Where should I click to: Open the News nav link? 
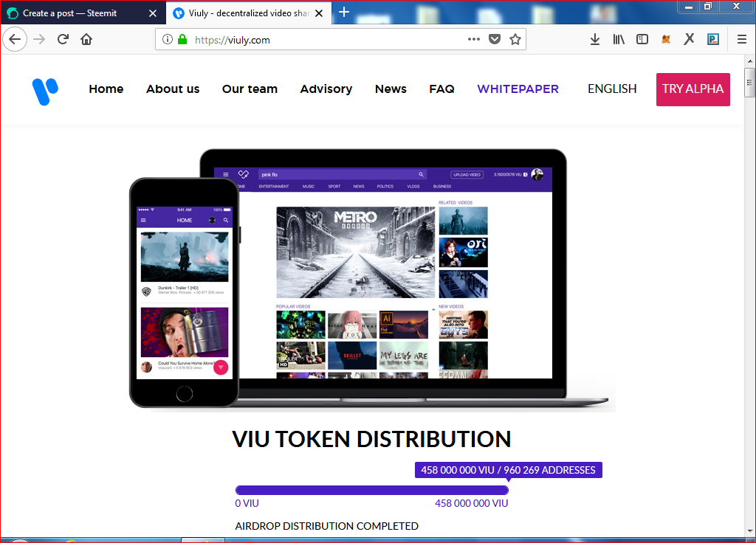(391, 89)
